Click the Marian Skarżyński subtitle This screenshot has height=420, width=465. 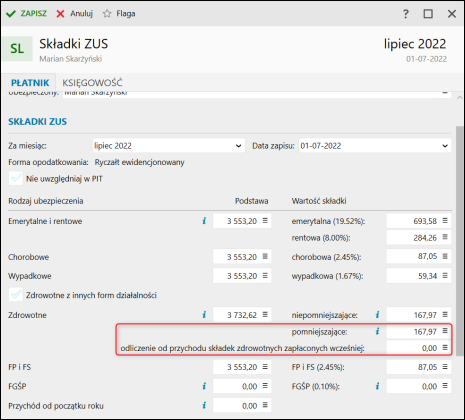click(71, 59)
